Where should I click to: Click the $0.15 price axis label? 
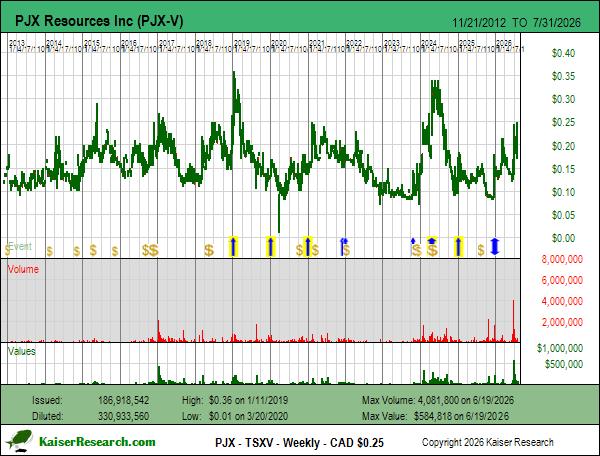point(563,169)
